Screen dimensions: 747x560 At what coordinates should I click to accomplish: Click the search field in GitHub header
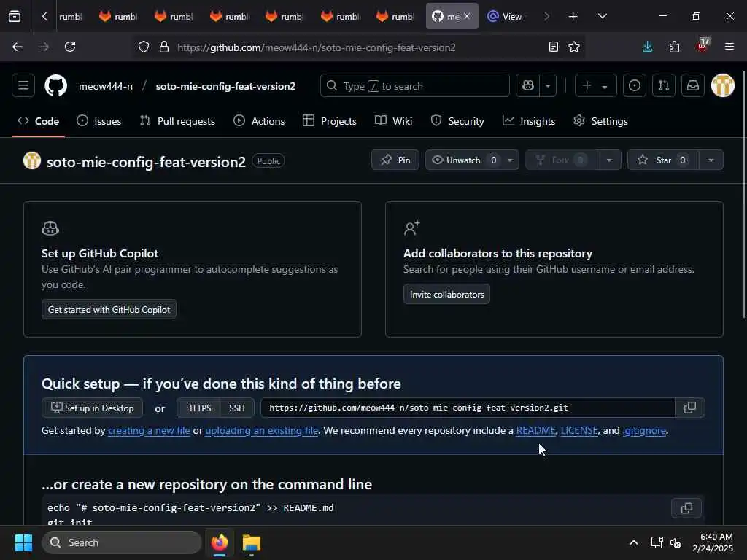pos(414,86)
